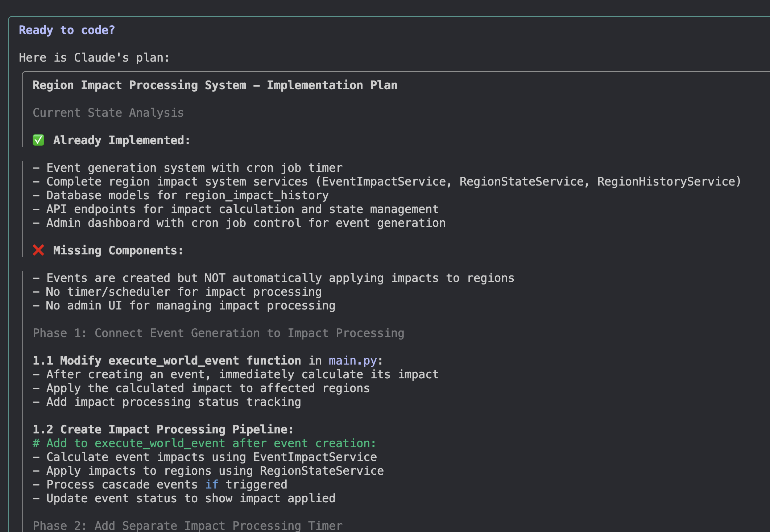The width and height of the screenshot is (770, 532).
Task: Click '1.1 Modify execute_world_event function' heading
Action: pyautogui.click(x=167, y=361)
